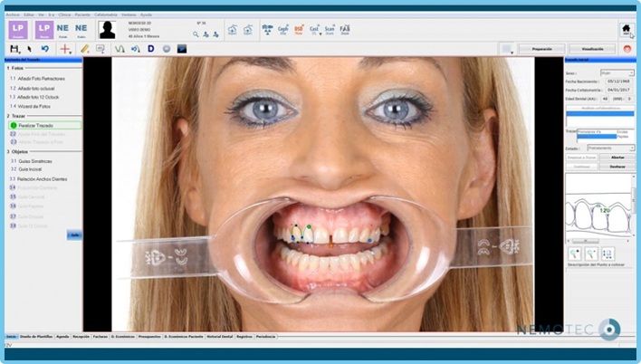Select step 3.1 Guías Simétricas
641x364 pixels.
31,161
